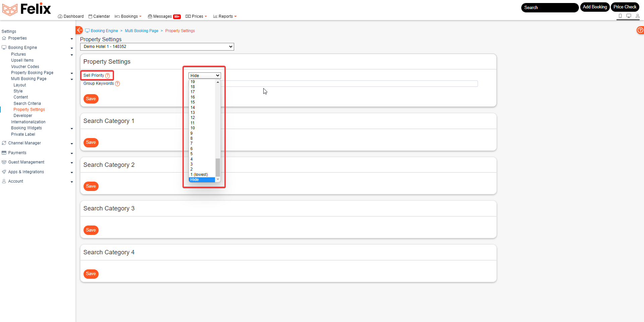
Task: Follow the Multi Booking Page breadcrumb link
Action: (x=142, y=31)
